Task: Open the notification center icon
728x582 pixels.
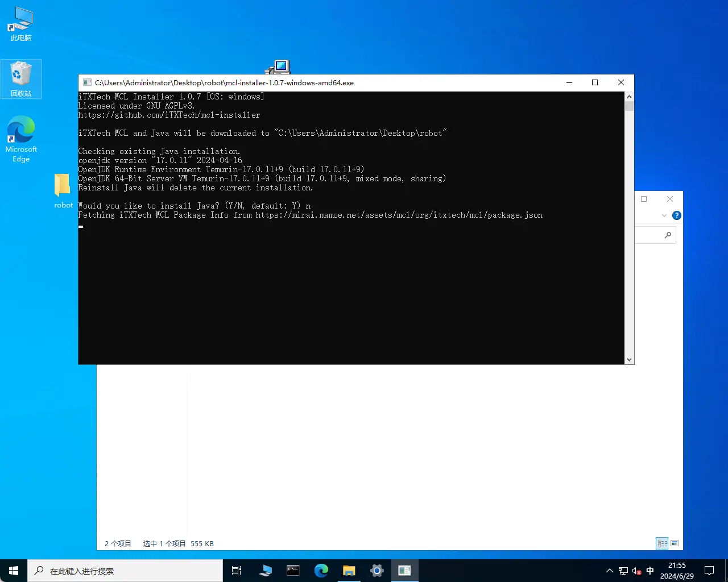Action: [709, 571]
